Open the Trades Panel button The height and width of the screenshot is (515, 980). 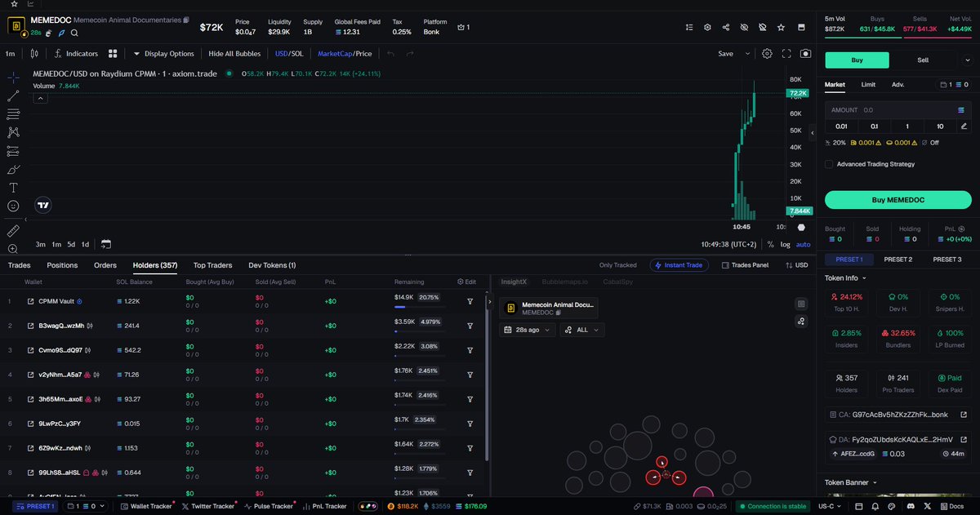pyautogui.click(x=745, y=265)
